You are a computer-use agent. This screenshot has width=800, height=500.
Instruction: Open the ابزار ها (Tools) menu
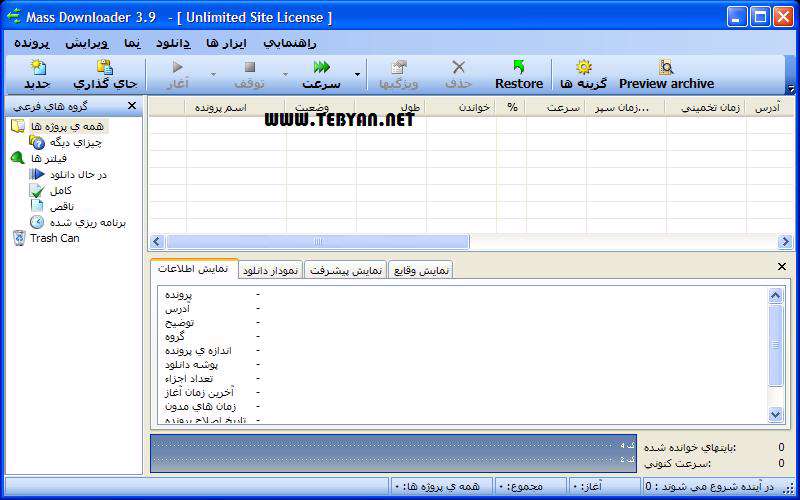tap(227, 43)
